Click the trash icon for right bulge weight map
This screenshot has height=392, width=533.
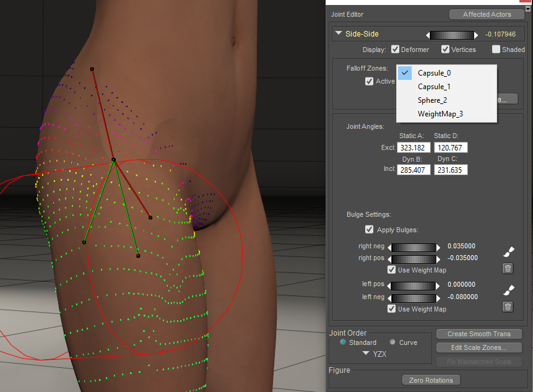508,268
